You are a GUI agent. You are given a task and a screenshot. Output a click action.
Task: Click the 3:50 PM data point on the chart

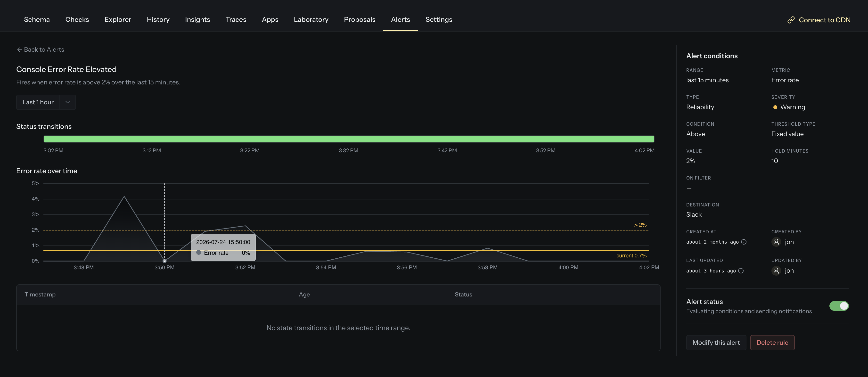pos(164,261)
